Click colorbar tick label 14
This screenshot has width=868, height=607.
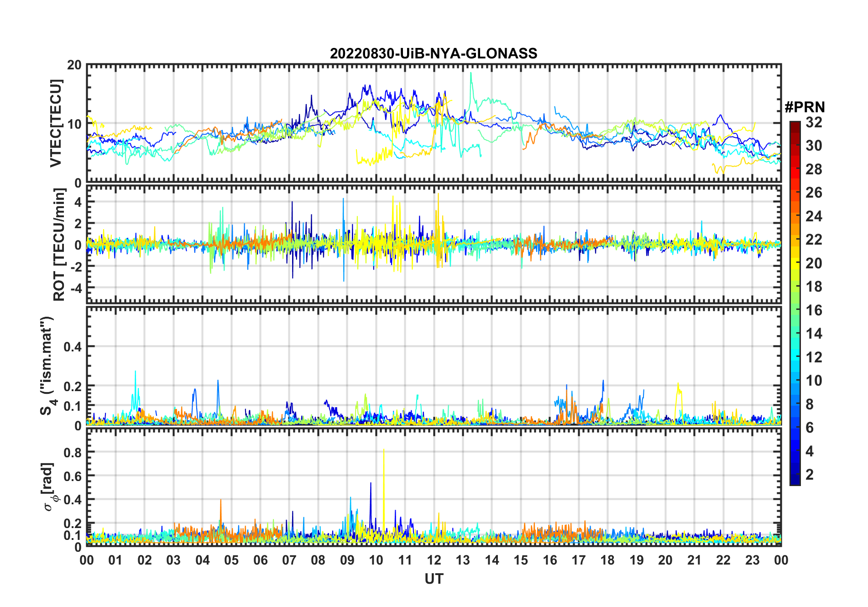814,334
